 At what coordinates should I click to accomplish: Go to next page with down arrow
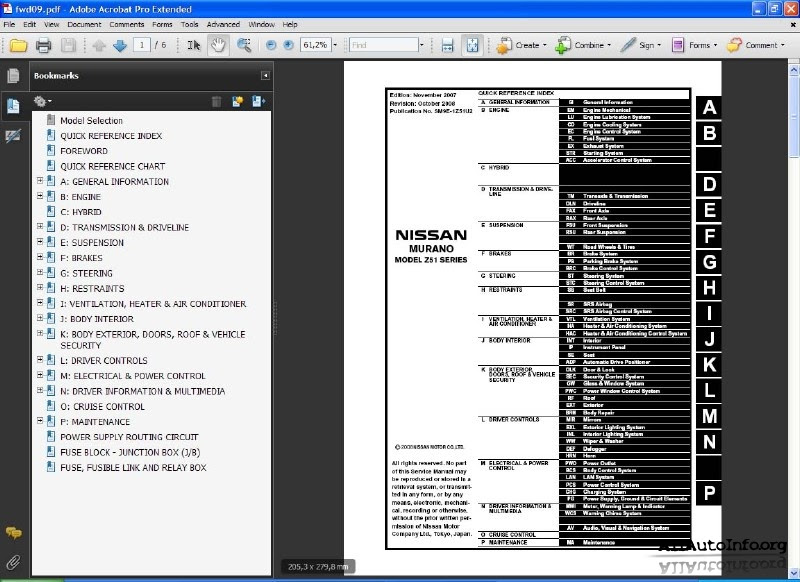pos(120,45)
